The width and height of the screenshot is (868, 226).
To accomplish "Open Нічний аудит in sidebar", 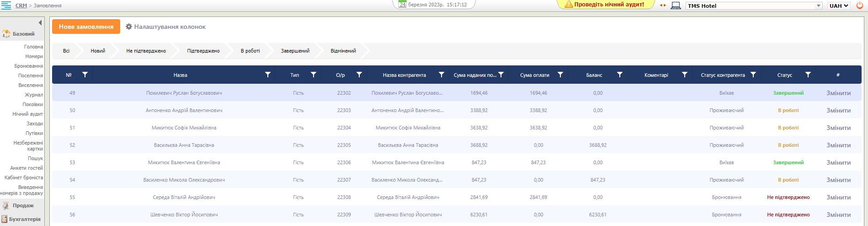I will click(27, 114).
